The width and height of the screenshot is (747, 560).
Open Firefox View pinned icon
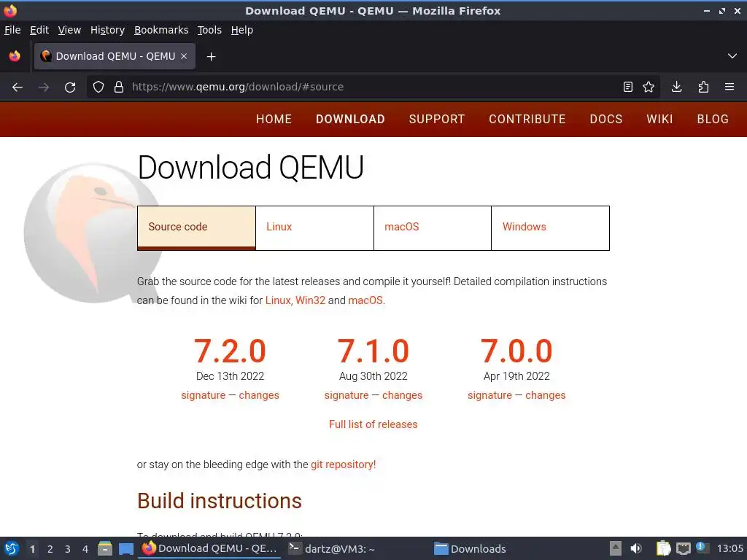[x=15, y=56]
